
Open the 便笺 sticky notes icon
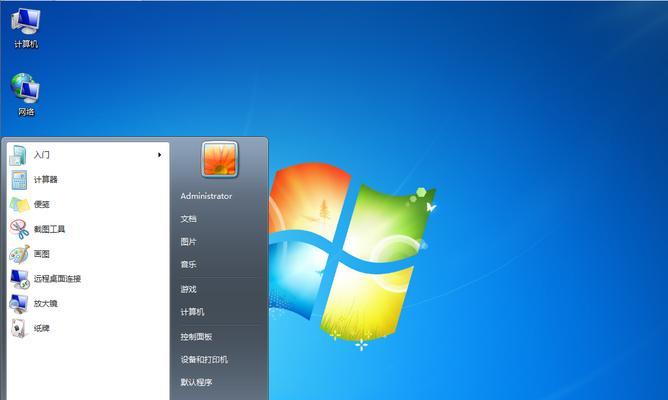click(x=20, y=205)
